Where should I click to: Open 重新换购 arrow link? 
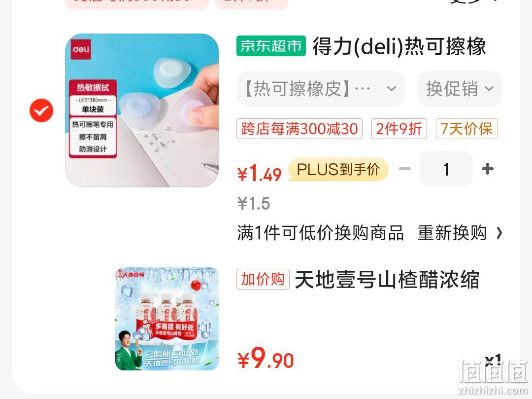[x=460, y=233]
